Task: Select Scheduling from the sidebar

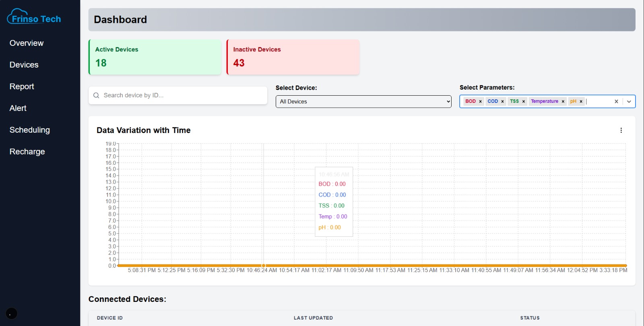Action: point(30,130)
